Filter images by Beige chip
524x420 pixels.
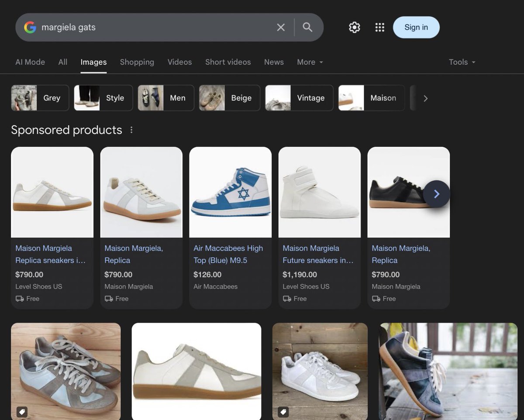pyautogui.click(x=230, y=98)
